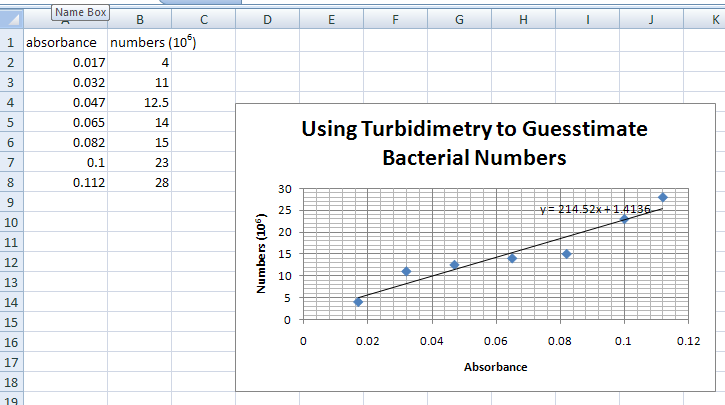Click cell A8 with value 0.112
Screen dimensions: 725x405
point(62,183)
